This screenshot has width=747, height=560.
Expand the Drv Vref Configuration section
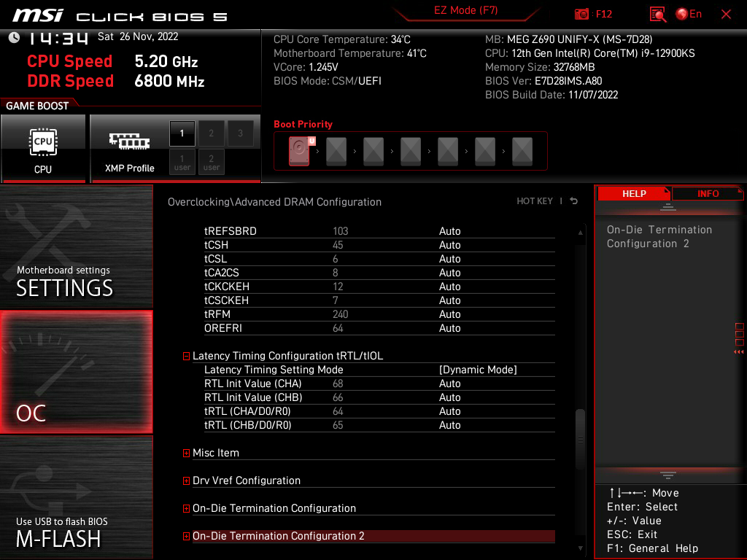[x=186, y=481]
